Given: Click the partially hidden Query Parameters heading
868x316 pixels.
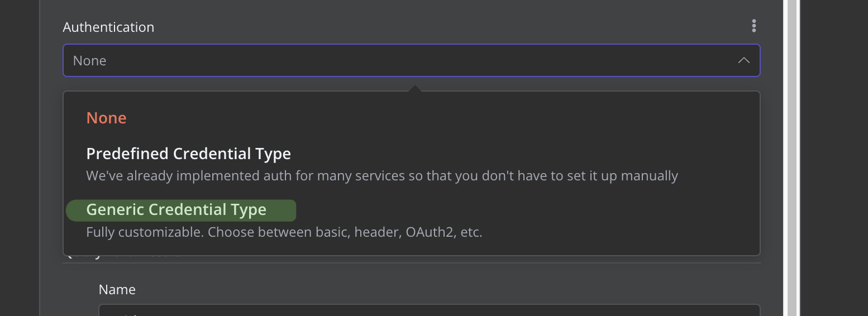Looking at the screenshot, I should click(x=123, y=256).
